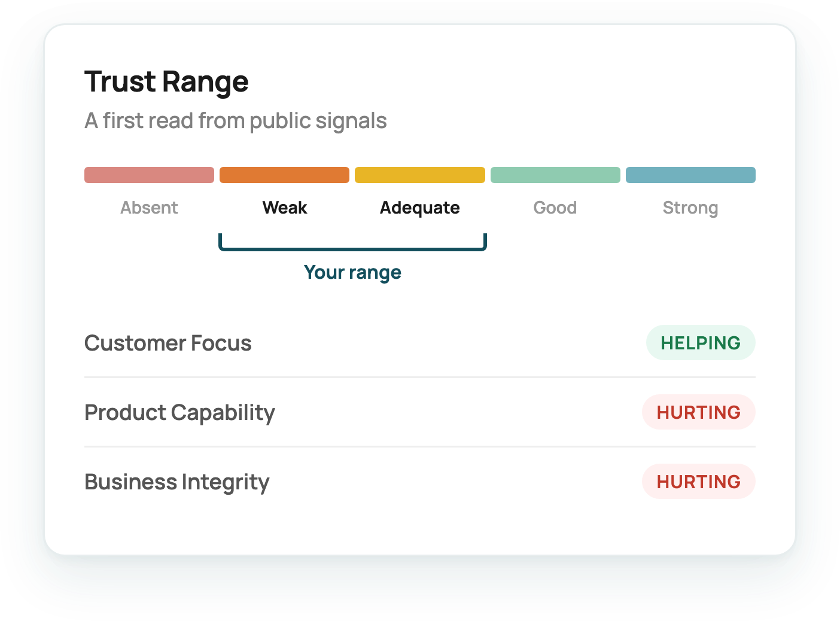Viewport: 840px width, 621px height.
Task: Click the blue Strong range bar
Action: coord(690,175)
